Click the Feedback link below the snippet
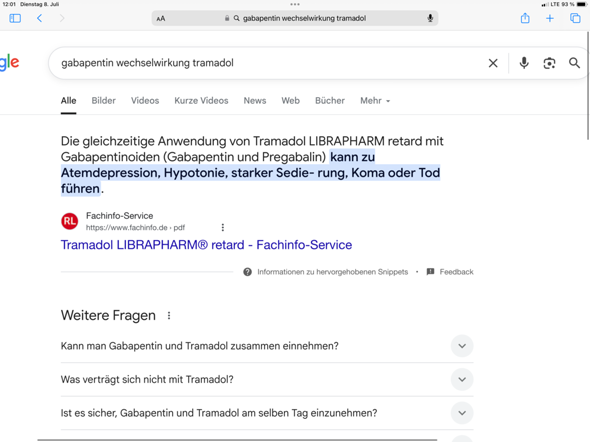 [x=450, y=272]
